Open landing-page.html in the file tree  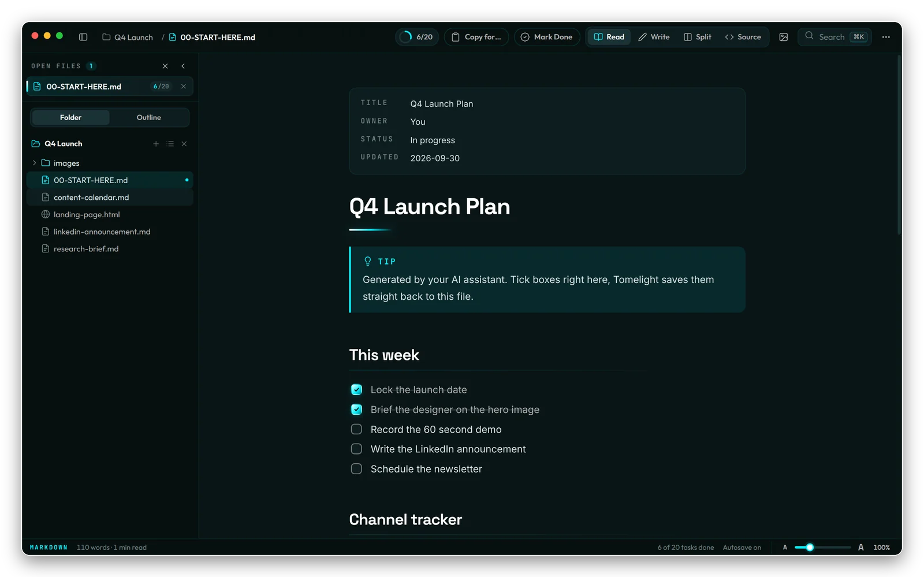point(110,214)
